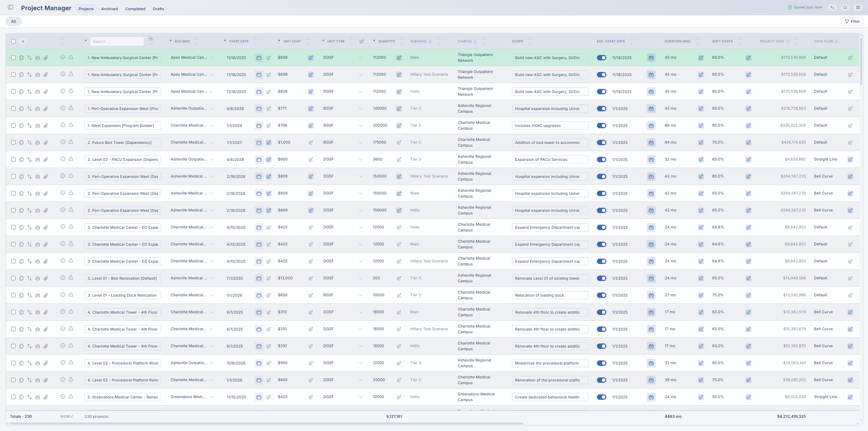This screenshot has height=431, width=868.
Task: Edit the 200000 quantity value
Action: tap(399, 126)
